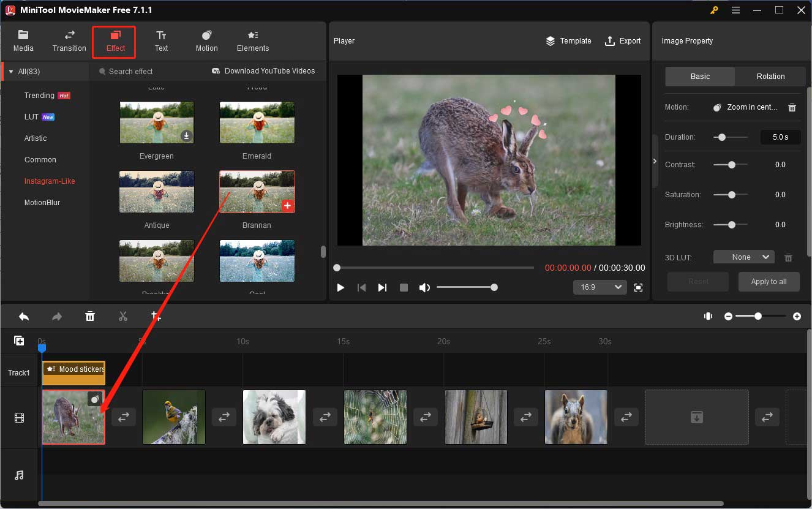Image resolution: width=812 pixels, height=509 pixels.
Task: Mute audio via the speaker icon
Action: (424, 287)
